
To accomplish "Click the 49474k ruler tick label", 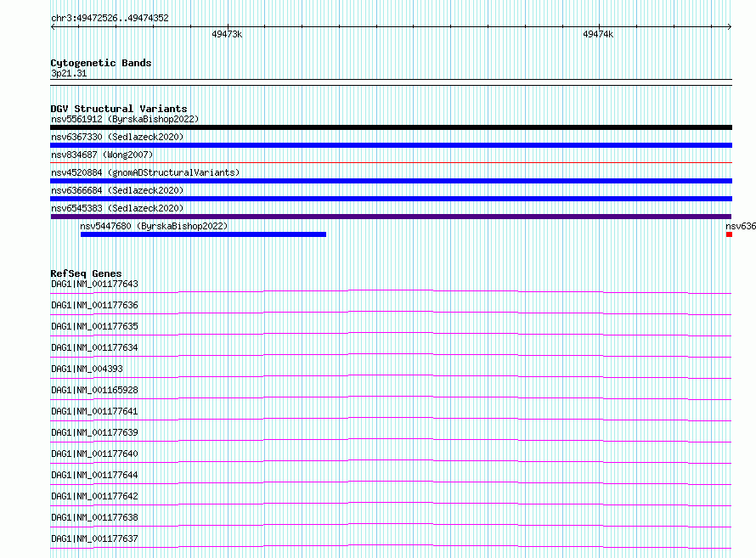I will (598, 34).
